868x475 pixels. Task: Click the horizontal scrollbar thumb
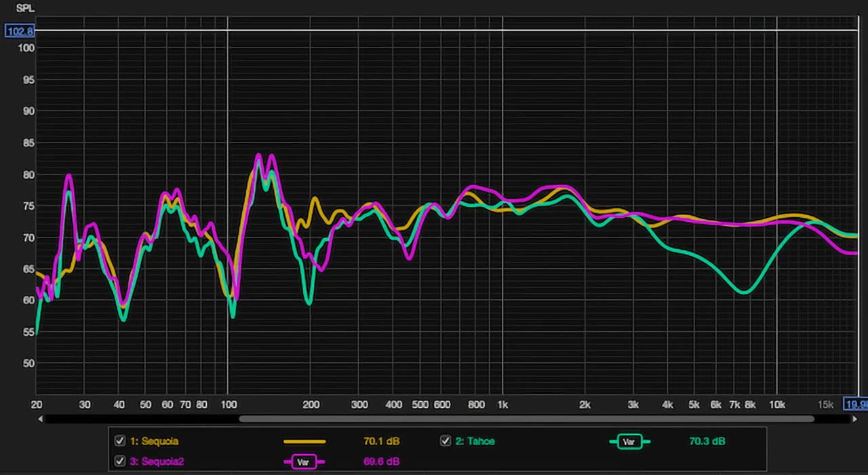click(x=526, y=419)
